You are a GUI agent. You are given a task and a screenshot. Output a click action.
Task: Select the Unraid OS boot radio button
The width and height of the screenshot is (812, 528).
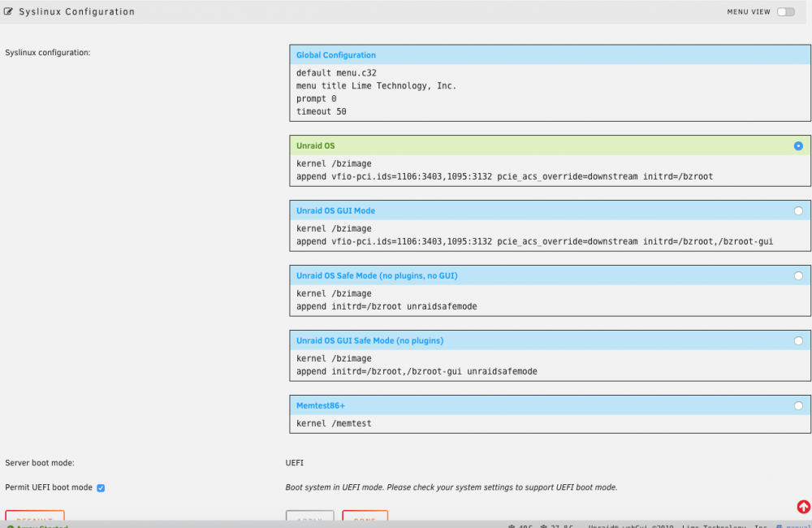(x=798, y=146)
